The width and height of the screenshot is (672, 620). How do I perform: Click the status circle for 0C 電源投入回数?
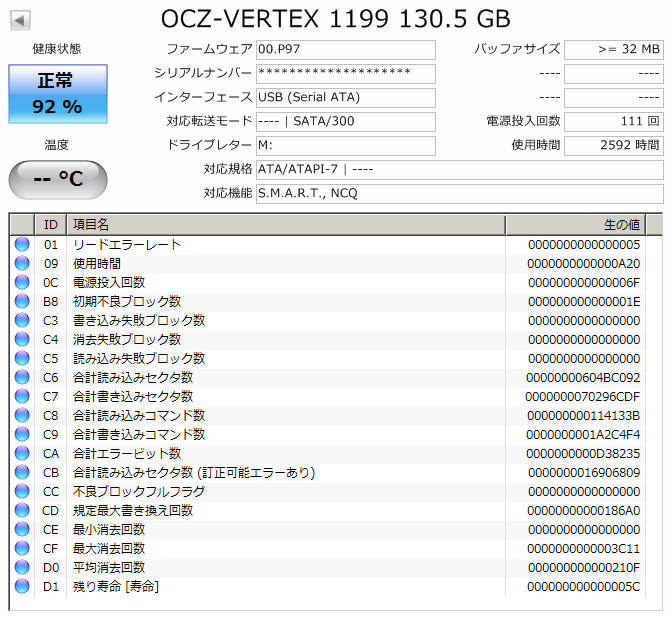[x=22, y=282]
